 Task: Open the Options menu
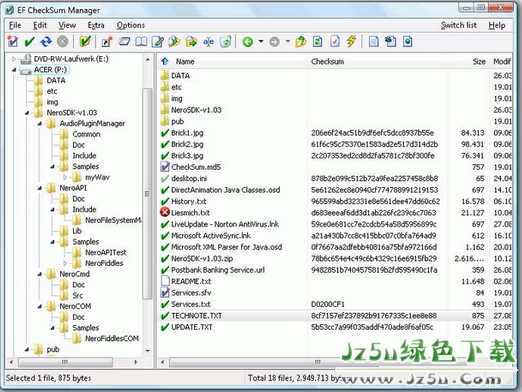click(x=131, y=25)
